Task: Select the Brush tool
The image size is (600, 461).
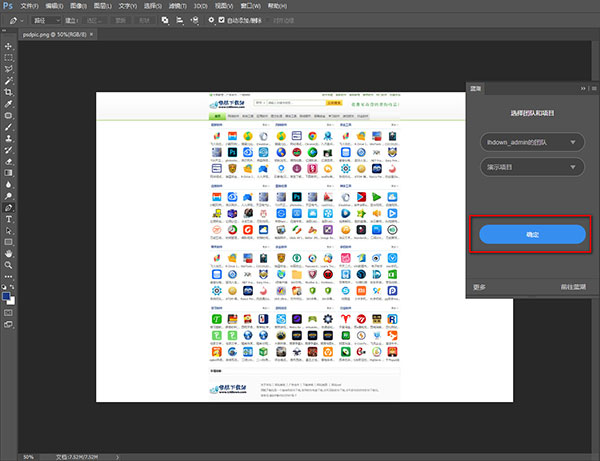Action: [x=8, y=127]
